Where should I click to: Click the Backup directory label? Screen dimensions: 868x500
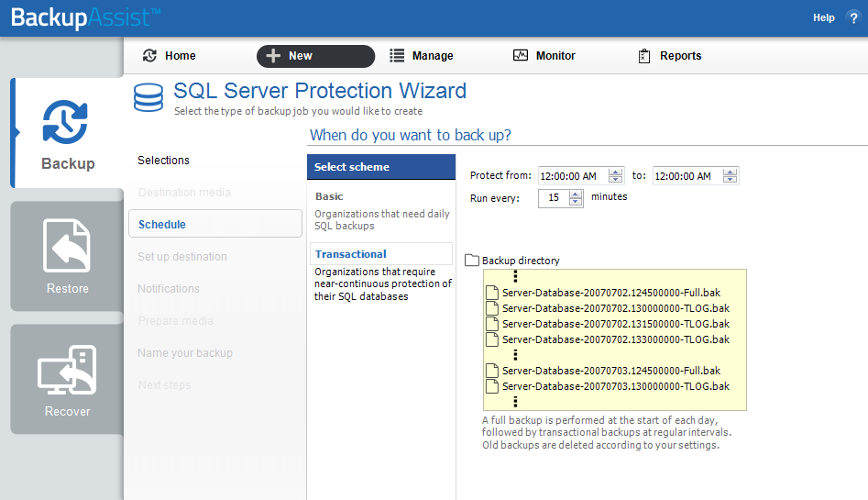pos(521,261)
